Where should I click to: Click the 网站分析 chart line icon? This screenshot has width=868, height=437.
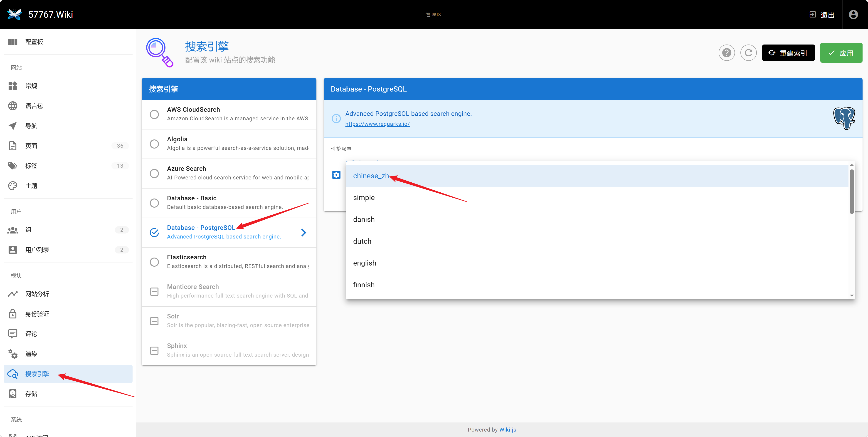[x=12, y=294]
